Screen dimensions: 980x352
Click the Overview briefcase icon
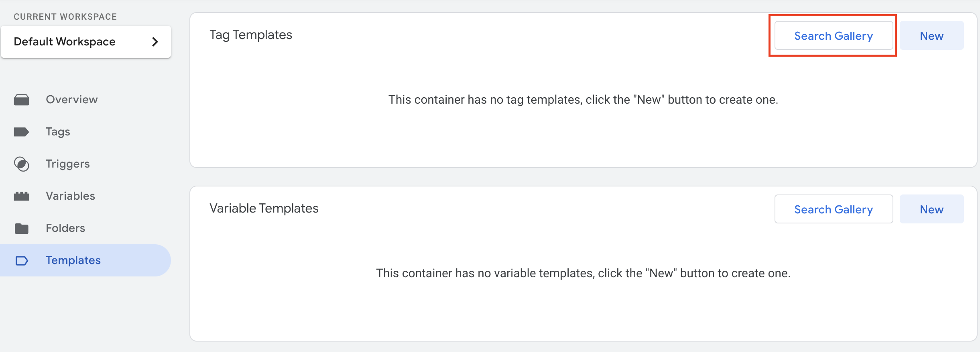click(x=22, y=100)
